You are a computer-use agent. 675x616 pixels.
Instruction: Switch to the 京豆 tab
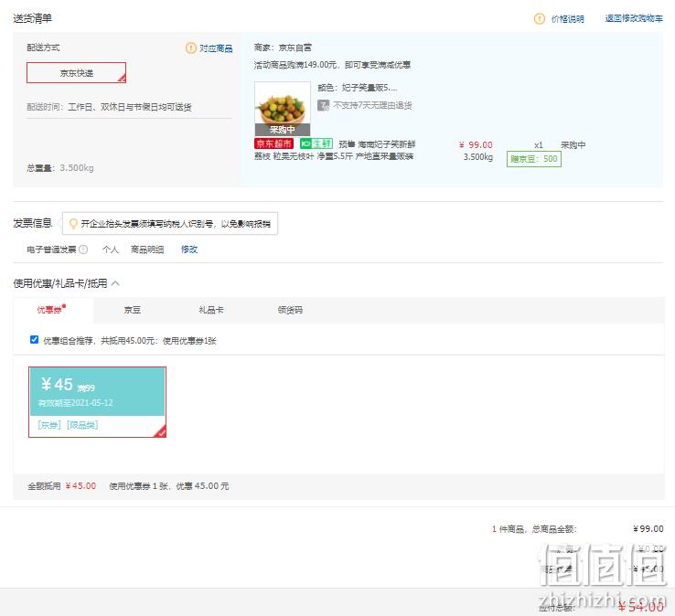pos(132,310)
